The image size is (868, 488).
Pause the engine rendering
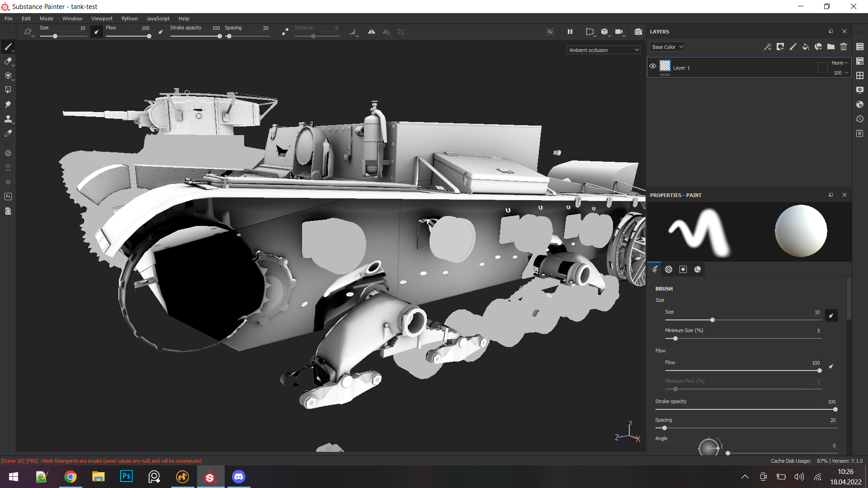(x=570, y=32)
